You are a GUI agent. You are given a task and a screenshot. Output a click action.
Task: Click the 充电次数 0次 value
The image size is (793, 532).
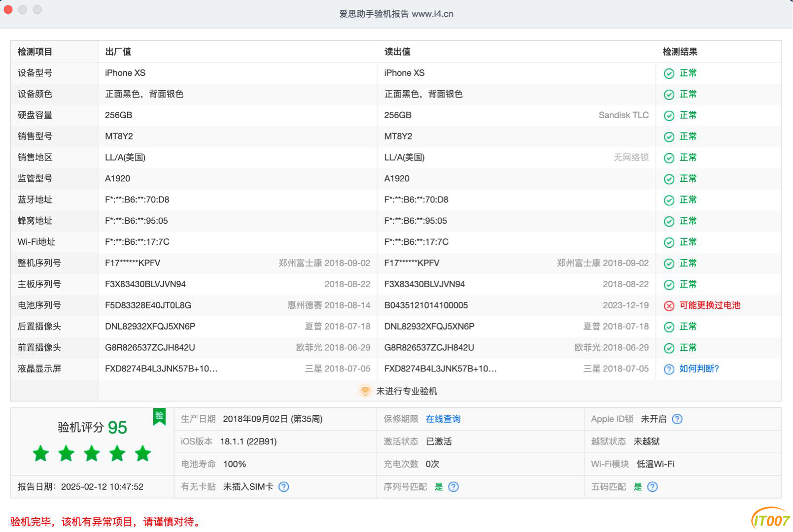click(x=432, y=465)
